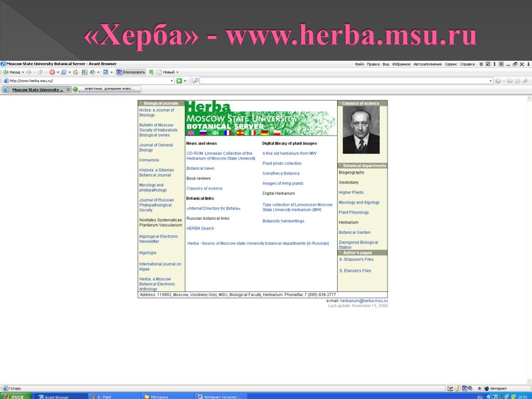Close the Moscow State University tab

pyautogui.click(x=68, y=89)
